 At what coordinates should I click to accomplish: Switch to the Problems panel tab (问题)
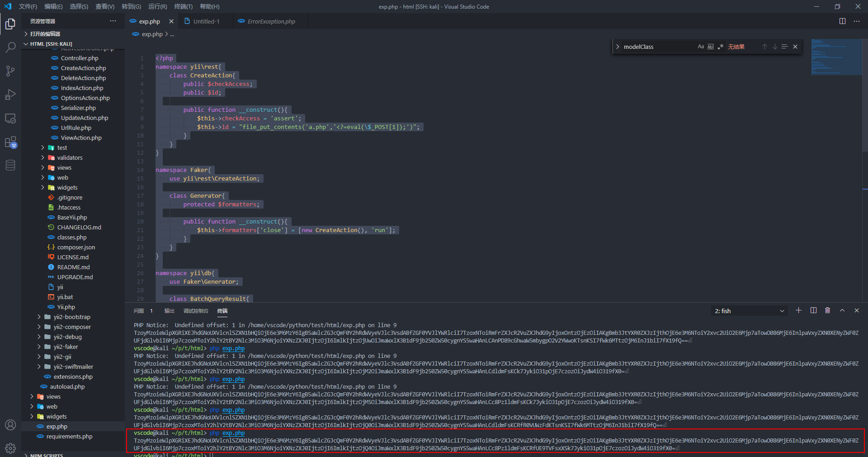coord(139,311)
